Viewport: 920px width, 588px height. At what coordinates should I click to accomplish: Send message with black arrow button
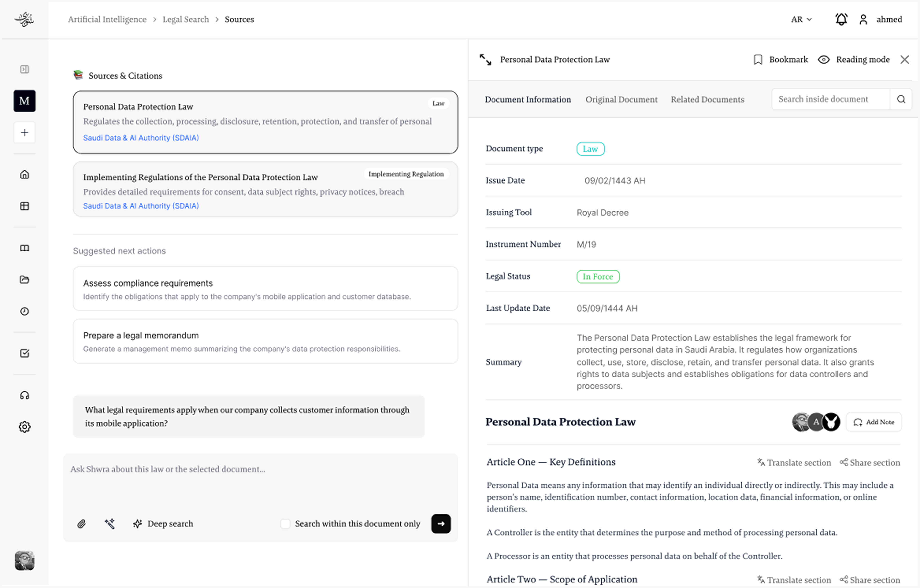[x=441, y=523]
